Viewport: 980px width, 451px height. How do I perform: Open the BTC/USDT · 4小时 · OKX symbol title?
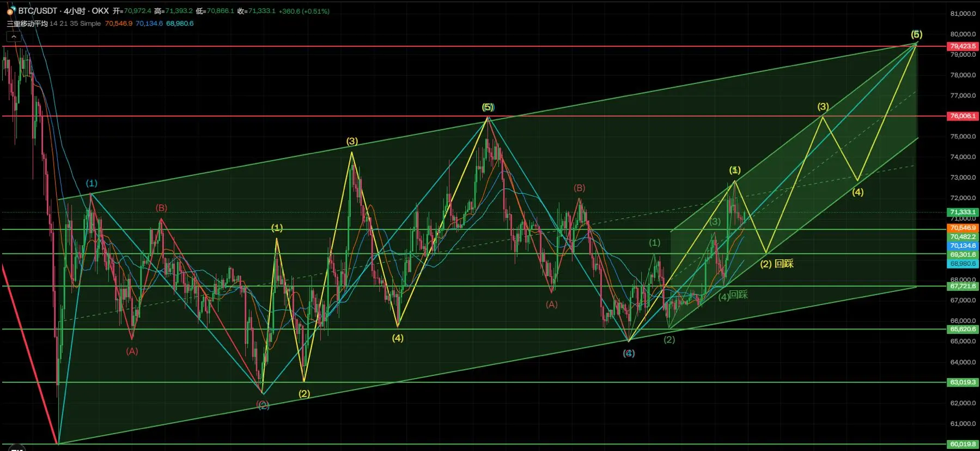(x=64, y=11)
